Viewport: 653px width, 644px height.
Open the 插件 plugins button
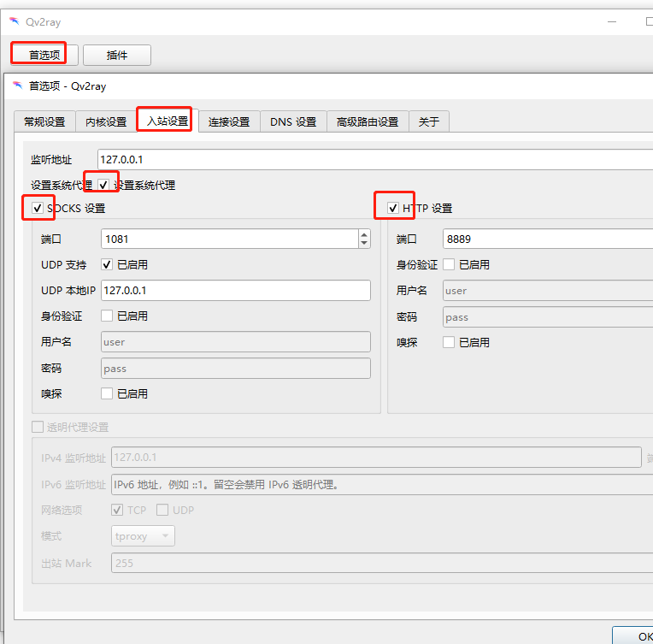[x=117, y=55]
